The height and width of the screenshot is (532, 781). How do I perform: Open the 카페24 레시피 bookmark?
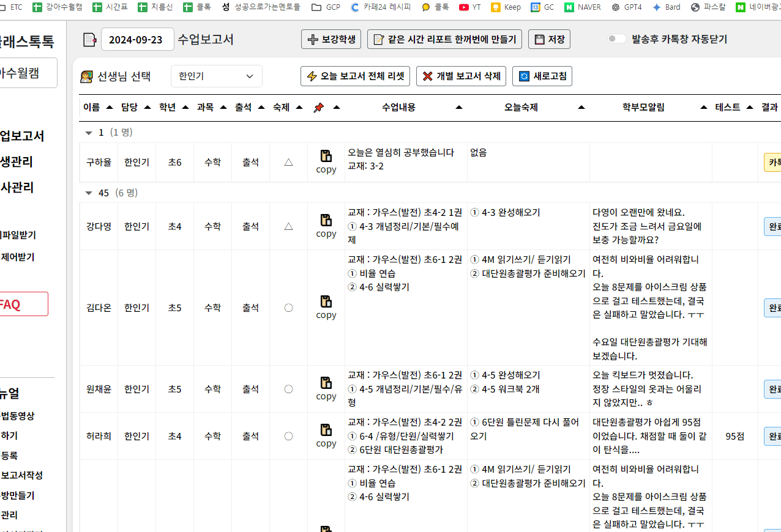[381, 7]
